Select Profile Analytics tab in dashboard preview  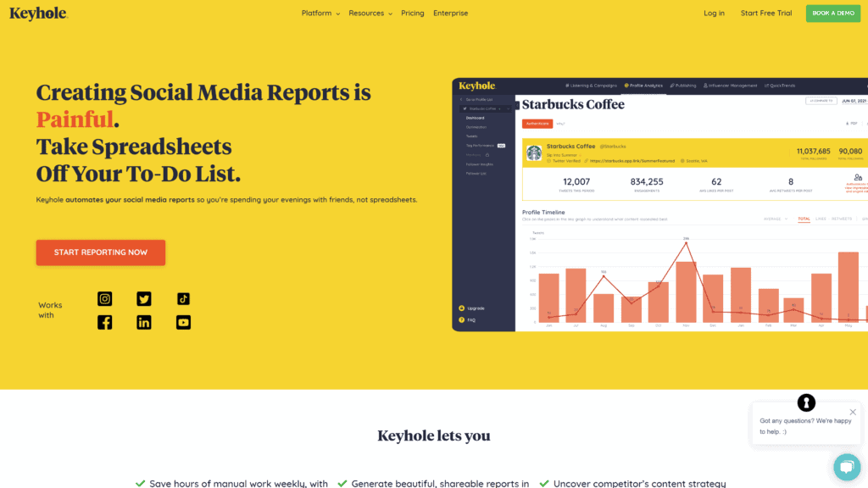(x=643, y=86)
